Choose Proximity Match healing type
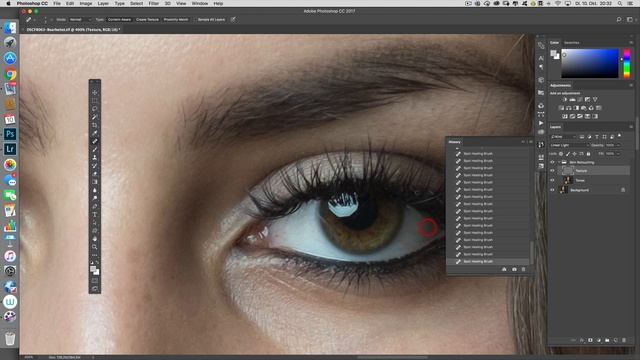The image size is (640, 360). tap(176, 20)
